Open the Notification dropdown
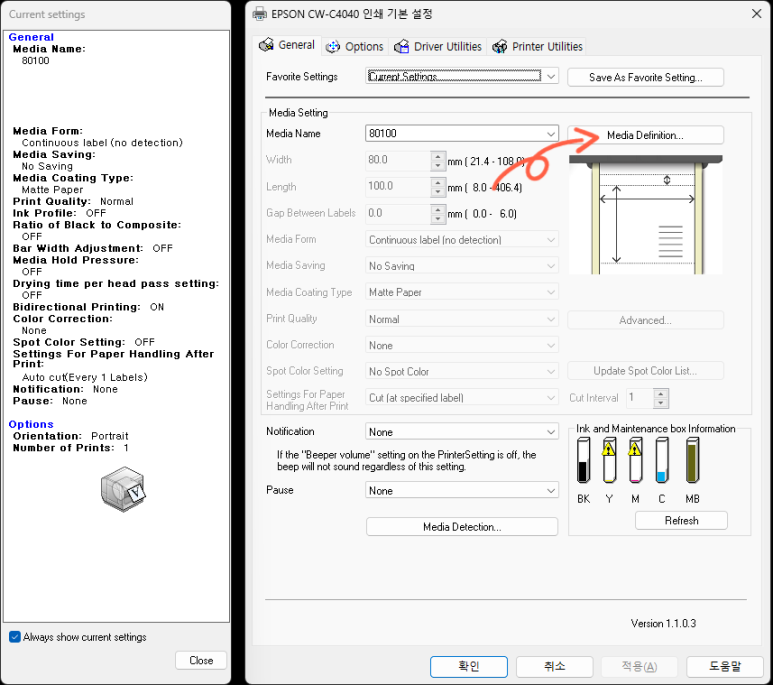The image size is (773, 685). pos(462,432)
